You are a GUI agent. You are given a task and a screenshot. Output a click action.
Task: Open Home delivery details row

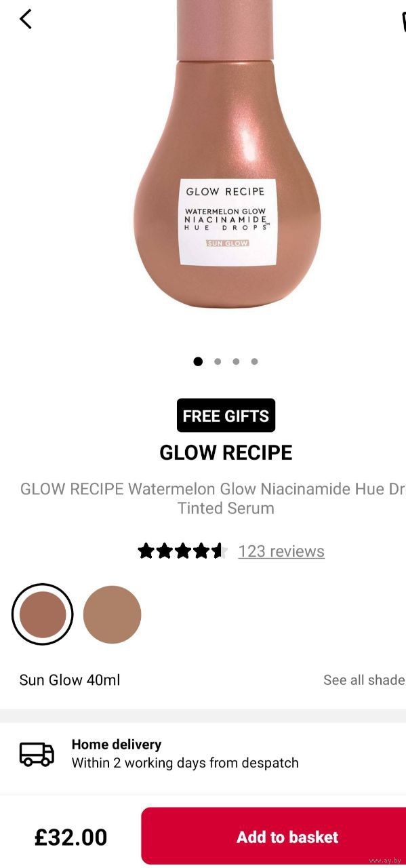(203, 753)
